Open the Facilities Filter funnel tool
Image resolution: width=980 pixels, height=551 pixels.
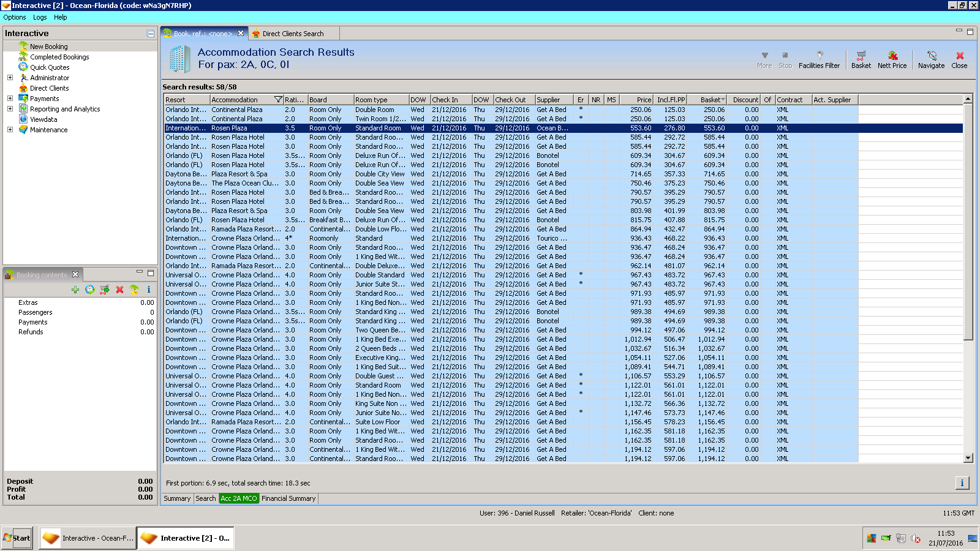[819, 59]
